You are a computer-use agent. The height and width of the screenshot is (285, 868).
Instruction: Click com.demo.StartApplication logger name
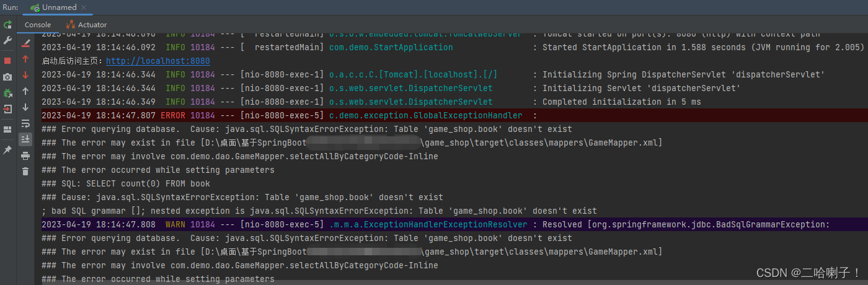click(x=391, y=47)
